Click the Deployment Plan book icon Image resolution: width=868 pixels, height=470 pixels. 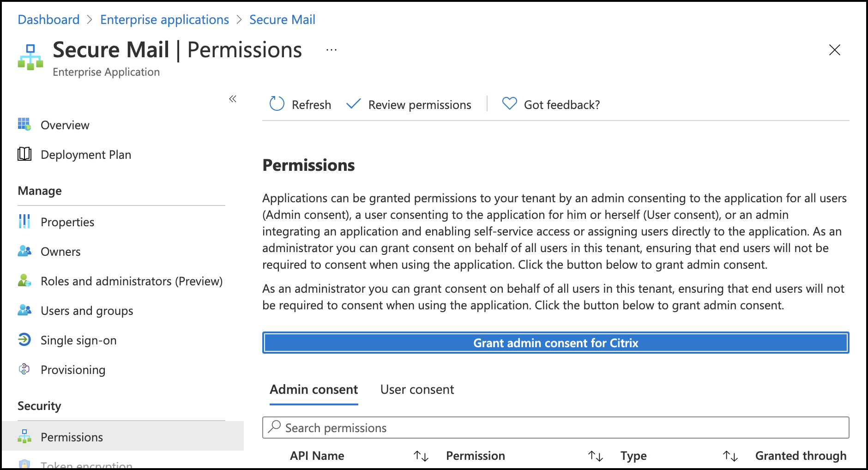coord(24,154)
